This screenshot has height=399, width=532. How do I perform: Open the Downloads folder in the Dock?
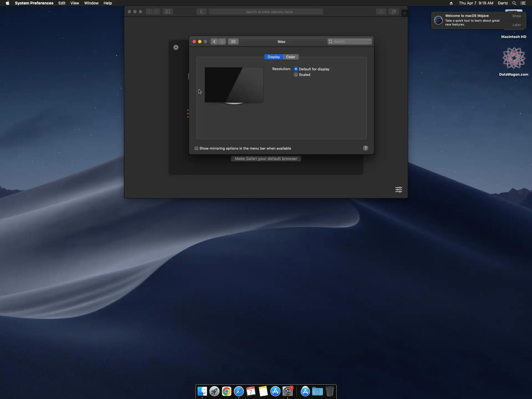(x=317, y=391)
